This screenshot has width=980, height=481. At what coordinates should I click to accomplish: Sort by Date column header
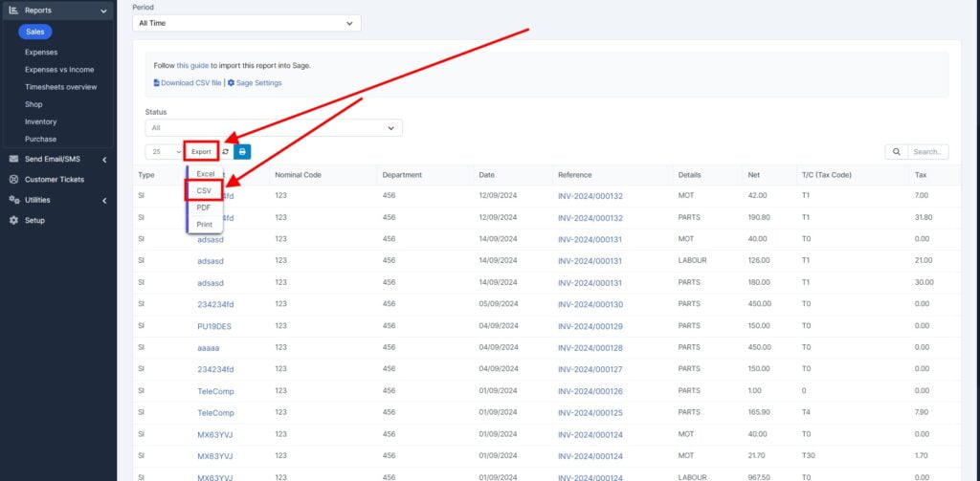pyautogui.click(x=486, y=175)
